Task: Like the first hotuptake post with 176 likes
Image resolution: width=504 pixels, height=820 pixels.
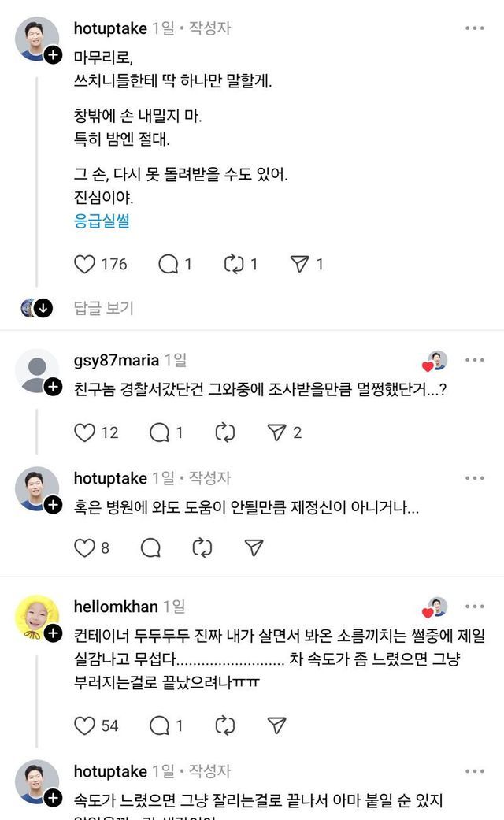Action: tap(85, 265)
